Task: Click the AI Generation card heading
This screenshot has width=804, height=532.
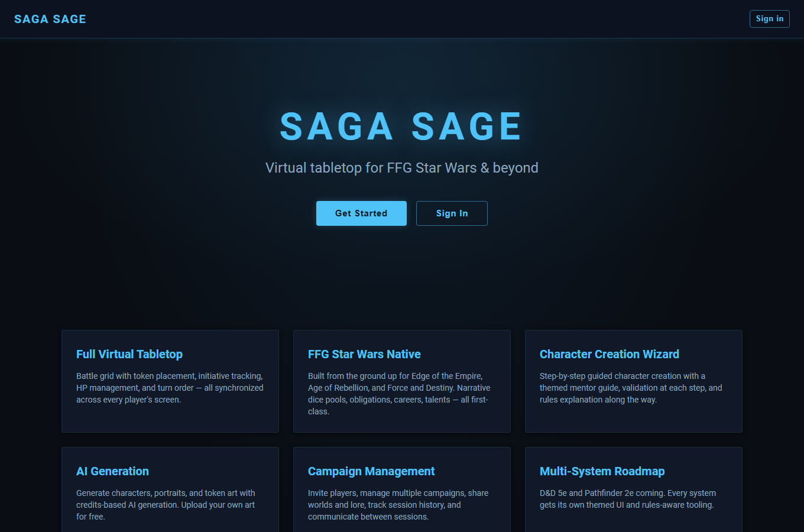Action: (112, 471)
